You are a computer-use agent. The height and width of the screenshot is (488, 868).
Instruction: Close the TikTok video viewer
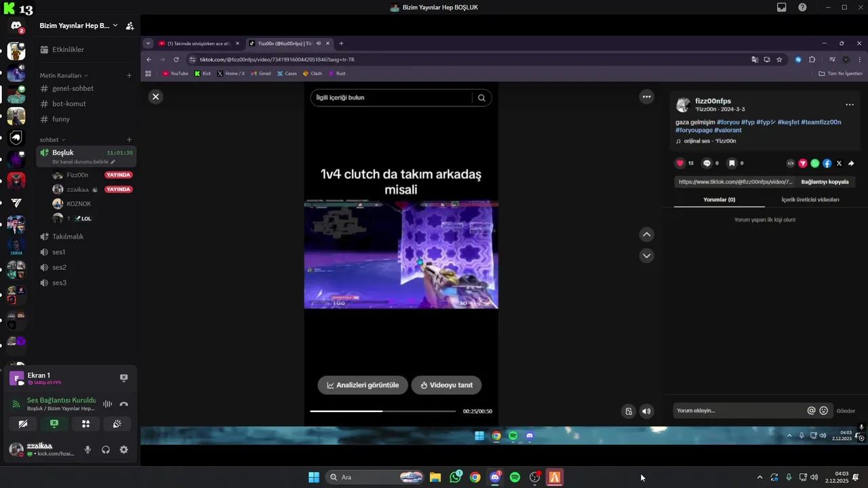[155, 97]
